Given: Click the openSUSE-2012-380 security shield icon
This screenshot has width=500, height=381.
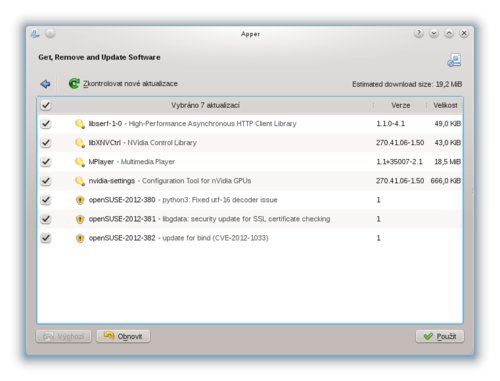Looking at the screenshot, I should coord(80,200).
